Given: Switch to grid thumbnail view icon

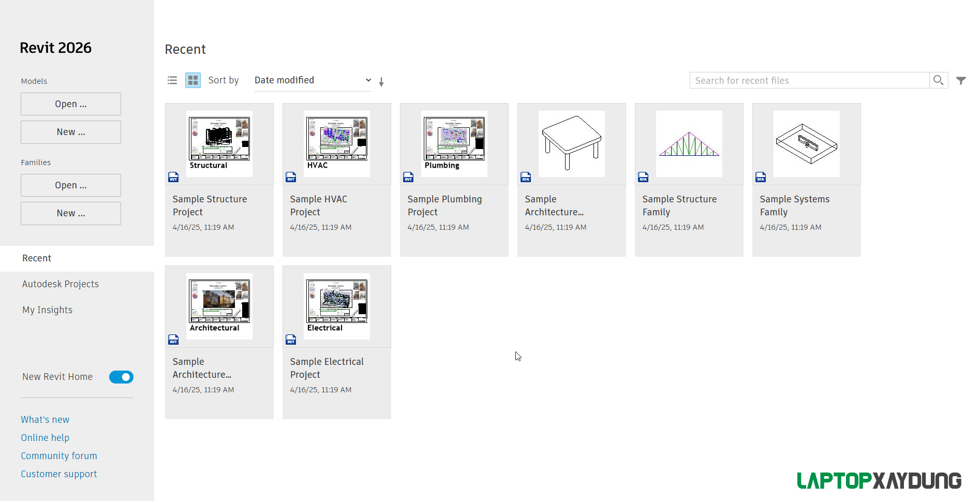Looking at the screenshot, I should 193,80.
